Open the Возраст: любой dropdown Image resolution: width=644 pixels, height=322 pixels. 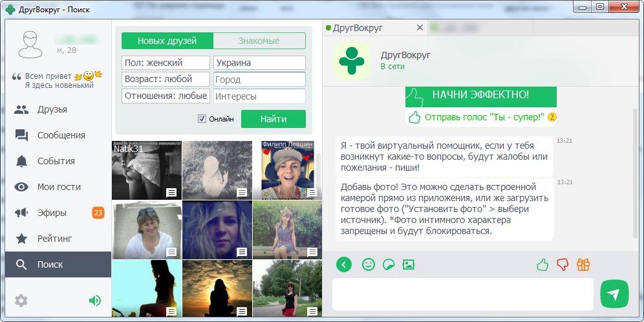click(166, 80)
